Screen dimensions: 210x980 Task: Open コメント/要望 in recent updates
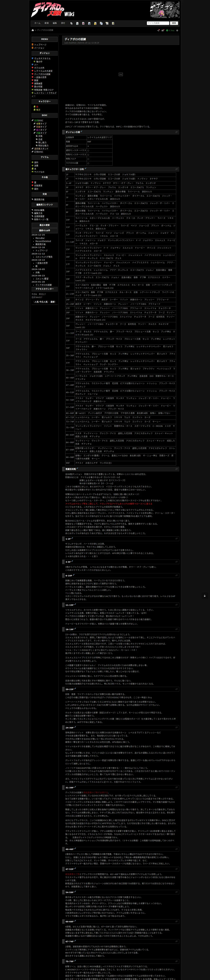tap(42, 279)
